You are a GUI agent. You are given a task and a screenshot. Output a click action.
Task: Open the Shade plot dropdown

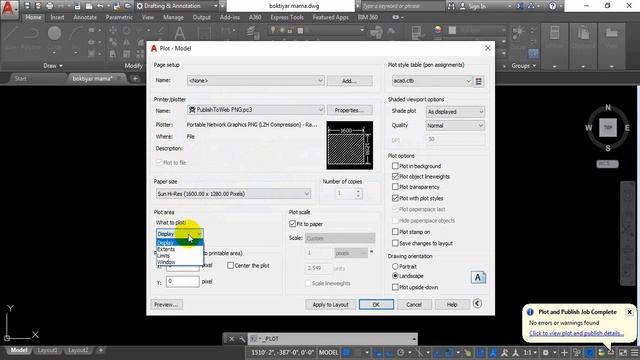pyautogui.click(x=455, y=112)
